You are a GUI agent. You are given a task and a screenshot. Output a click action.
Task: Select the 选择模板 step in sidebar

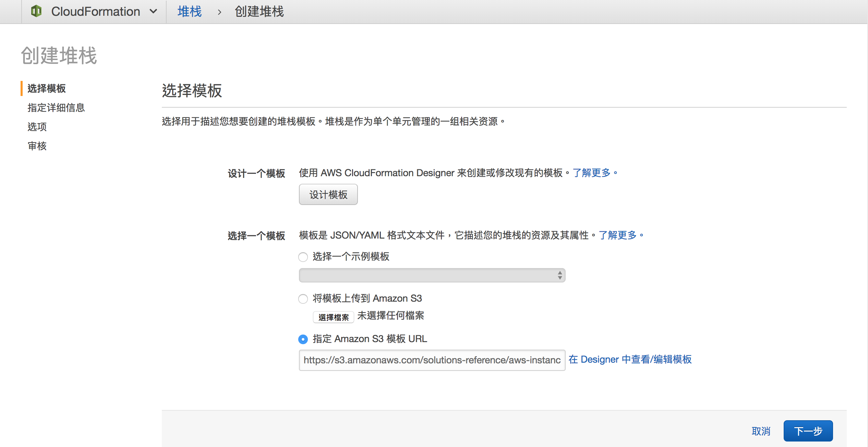click(47, 88)
